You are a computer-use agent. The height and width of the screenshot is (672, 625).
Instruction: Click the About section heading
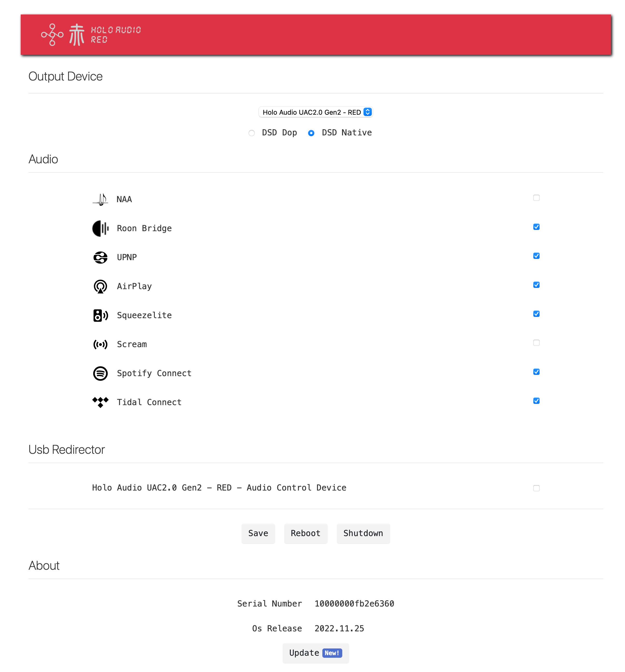pos(44,566)
